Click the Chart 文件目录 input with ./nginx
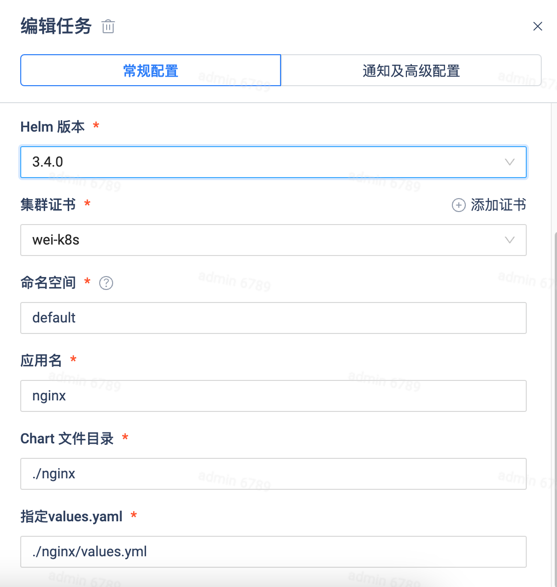Screen dimensions: 557x587 tap(273, 474)
